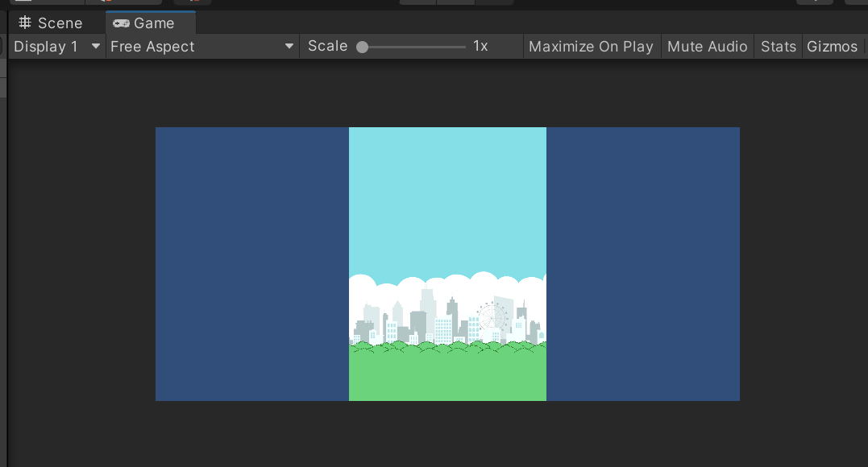
Task: Click the 1x scale value
Action: 480,46
